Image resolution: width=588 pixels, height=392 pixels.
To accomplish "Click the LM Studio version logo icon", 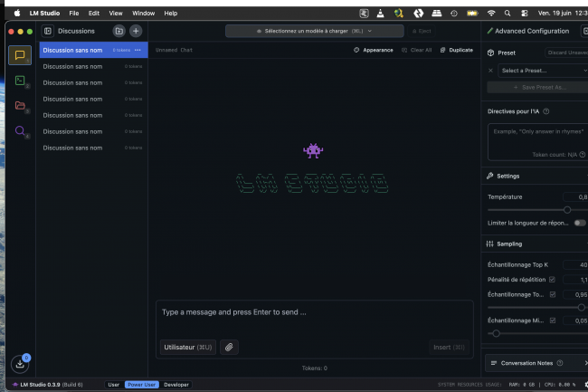I will point(15,385).
